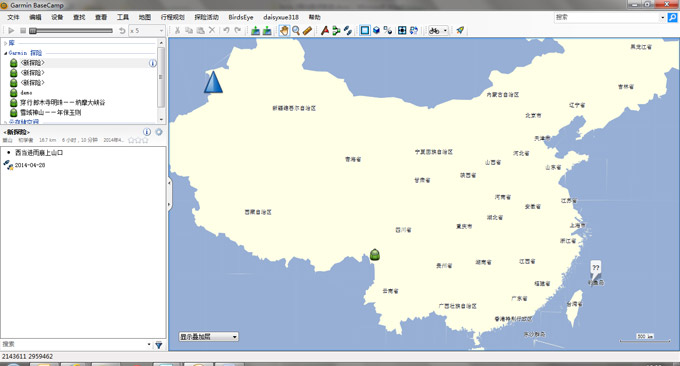This screenshot has height=366, width=680.
Task: Open the BirdsEye menu
Action: [x=241, y=17]
